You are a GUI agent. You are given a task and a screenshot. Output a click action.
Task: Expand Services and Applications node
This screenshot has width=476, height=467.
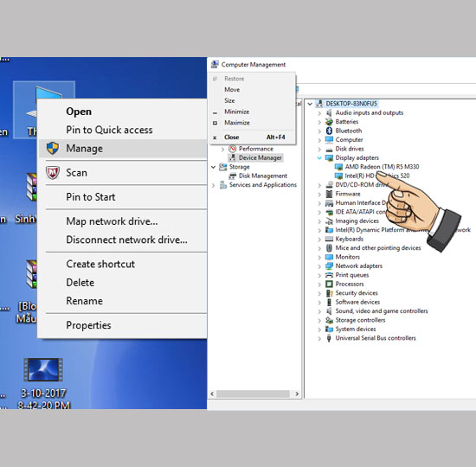click(x=213, y=185)
